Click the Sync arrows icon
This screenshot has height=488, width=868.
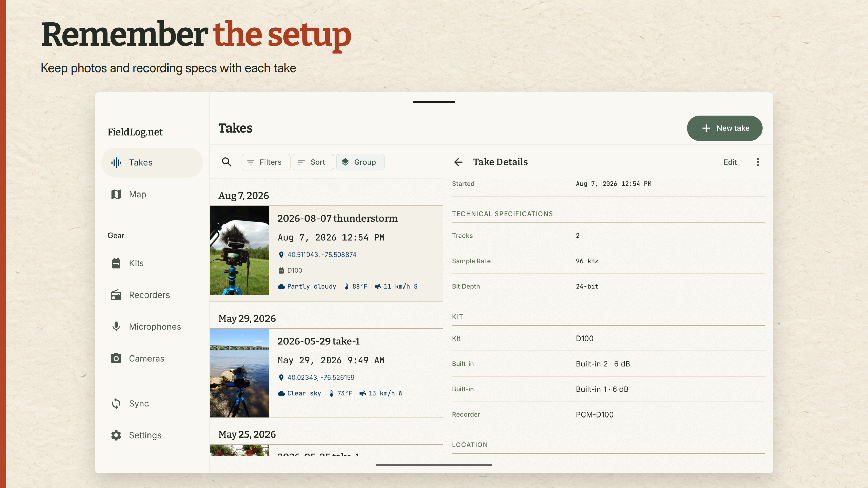coord(116,403)
